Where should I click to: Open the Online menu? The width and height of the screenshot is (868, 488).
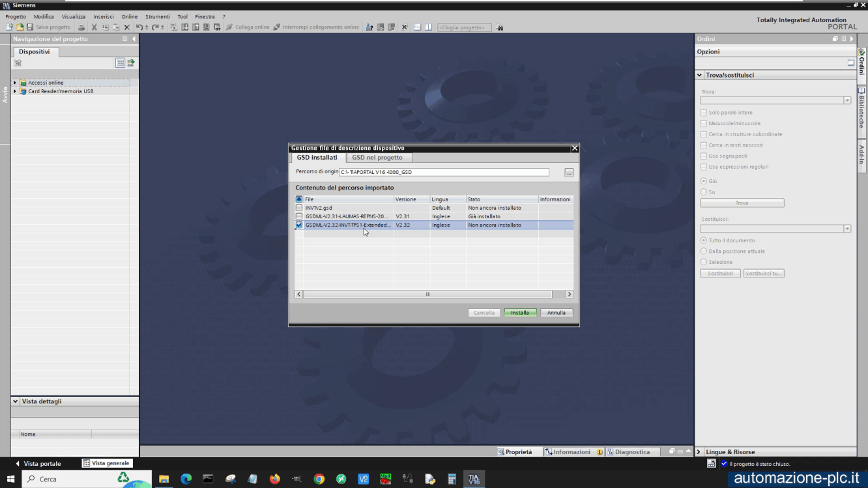[129, 17]
